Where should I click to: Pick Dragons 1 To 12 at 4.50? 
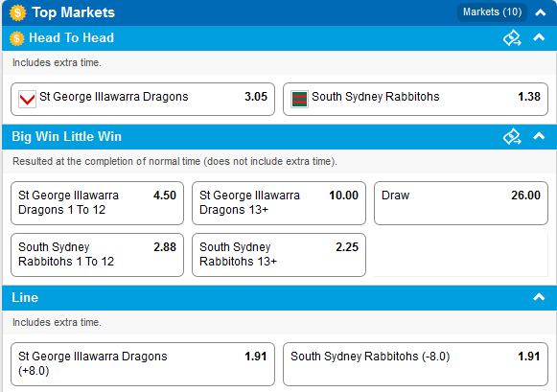click(x=98, y=203)
